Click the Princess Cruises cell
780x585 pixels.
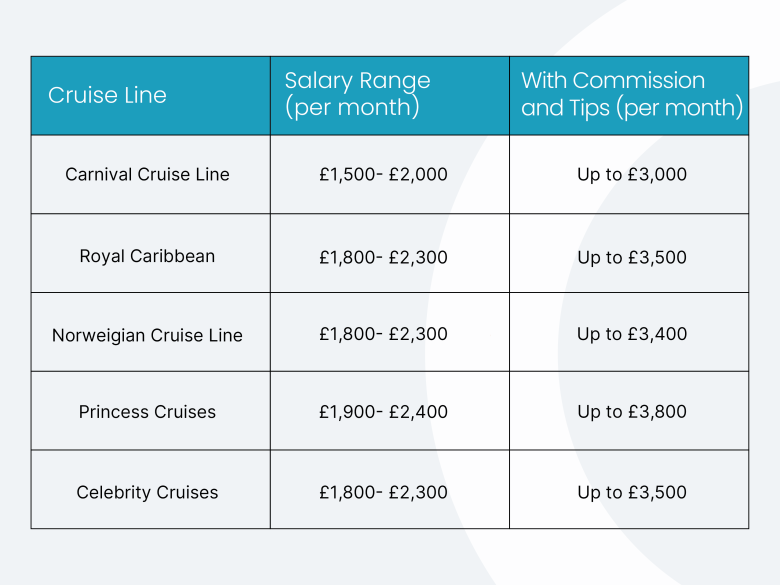[x=151, y=411]
